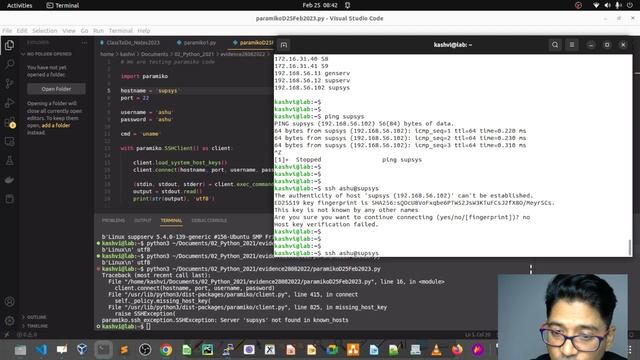
Task: Click the new tab icon in terminal header
Action: [284, 45]
